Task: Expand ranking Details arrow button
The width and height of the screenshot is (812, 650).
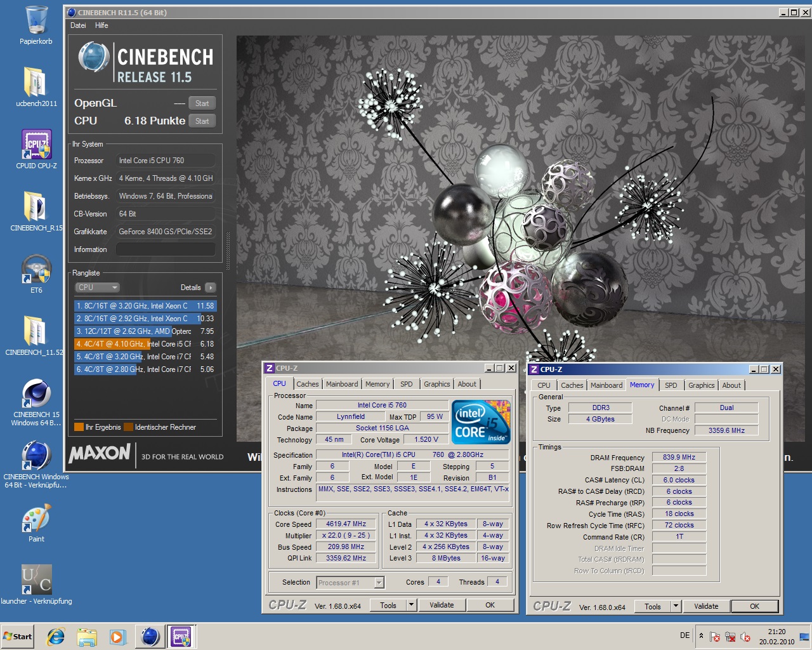Action: [x=211, y=288]
